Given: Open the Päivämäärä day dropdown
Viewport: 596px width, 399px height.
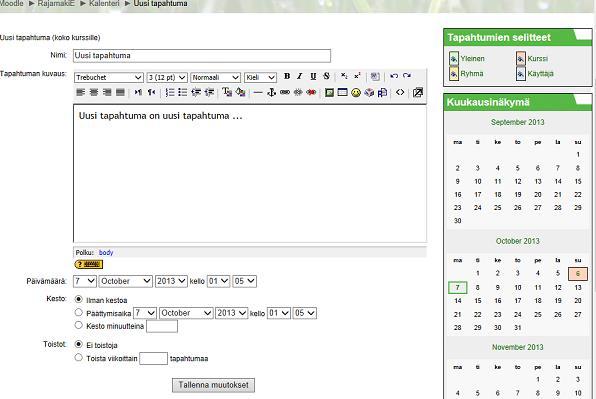Looking at the screenshot, I should tap(85, 281).
